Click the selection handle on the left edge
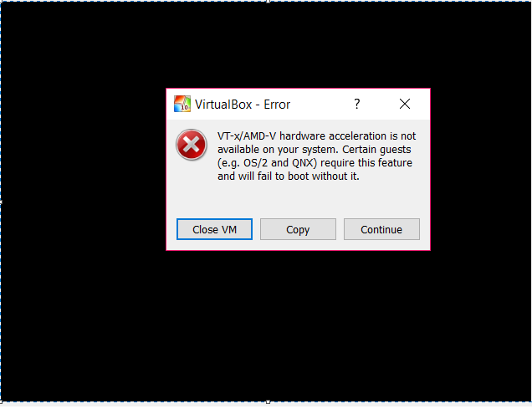Viewport: 532px width, 409px height. click(1, 202)
